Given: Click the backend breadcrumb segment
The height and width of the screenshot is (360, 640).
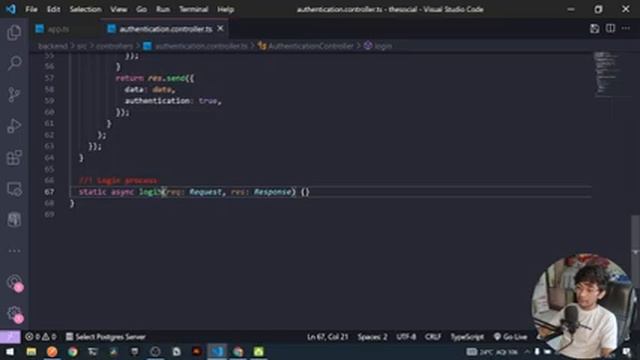Looking at the screenshot, I should [x=53, y=46].
